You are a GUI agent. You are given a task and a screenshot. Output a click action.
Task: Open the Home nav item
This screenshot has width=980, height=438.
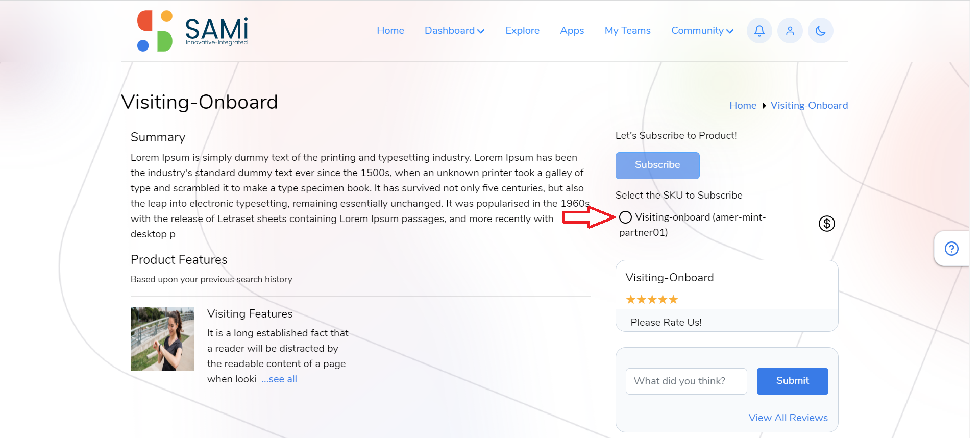[390, 31]
